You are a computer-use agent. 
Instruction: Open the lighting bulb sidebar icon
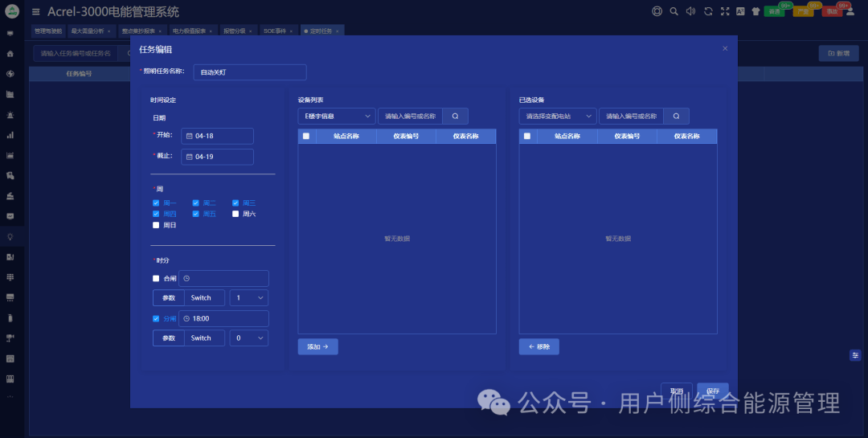(10, 236)
